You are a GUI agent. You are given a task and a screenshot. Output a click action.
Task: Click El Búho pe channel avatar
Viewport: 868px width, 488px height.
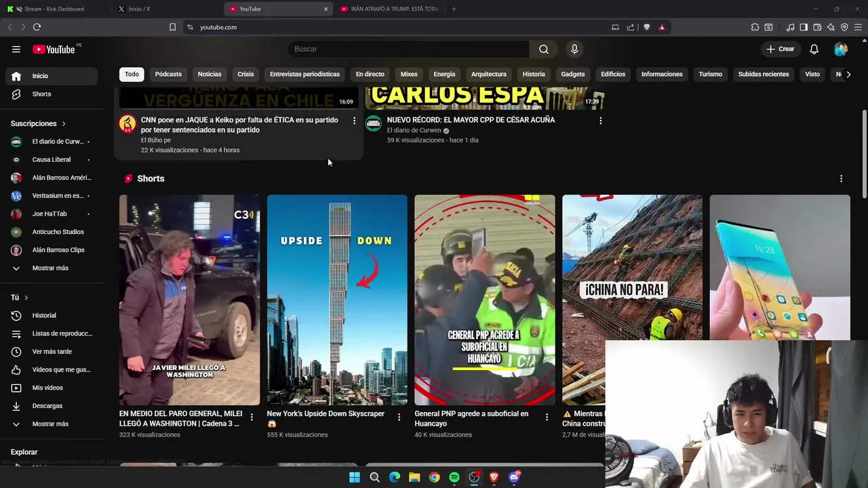click(x=127, y=123)
